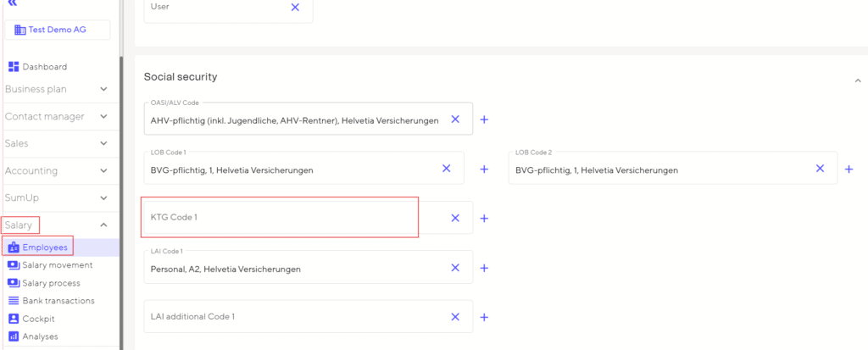Open Dashboard from sidebar

44,67
